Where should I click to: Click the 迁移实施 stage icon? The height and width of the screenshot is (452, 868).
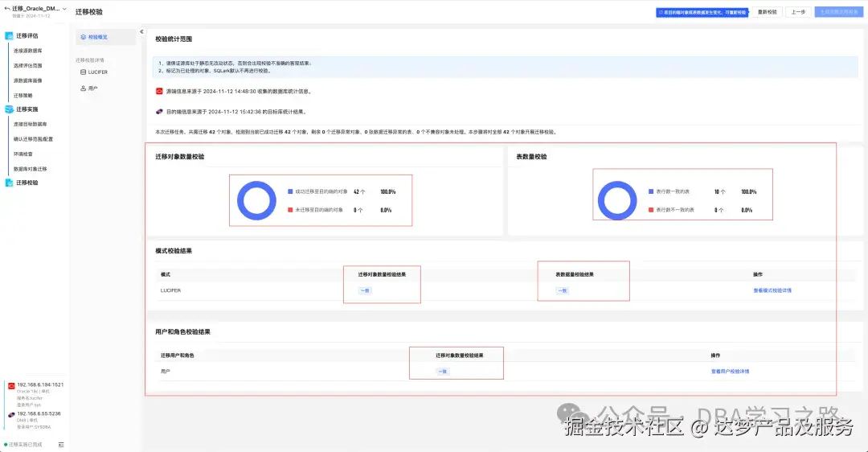(9, 109)
